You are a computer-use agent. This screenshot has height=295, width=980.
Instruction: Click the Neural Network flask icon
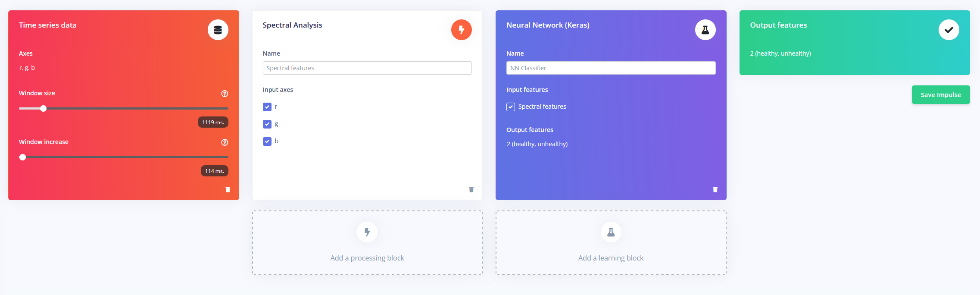(705, 30)
